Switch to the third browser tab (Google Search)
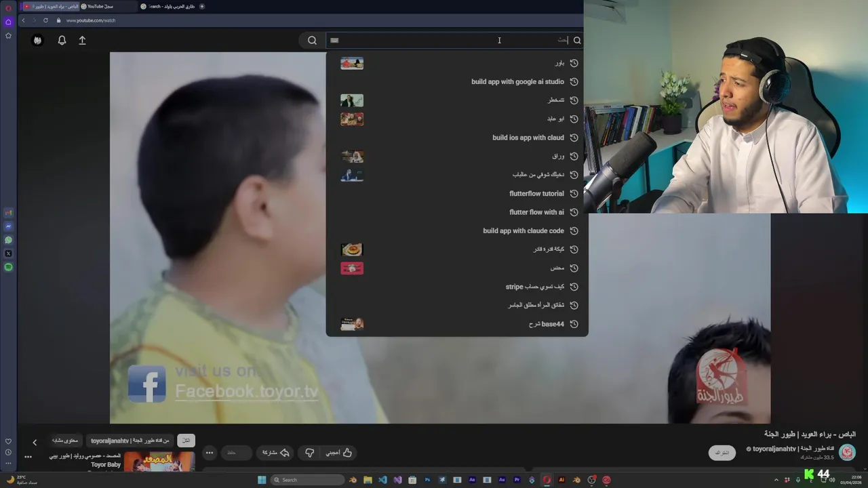Viewport: 868px width, 488px height. 167,6
